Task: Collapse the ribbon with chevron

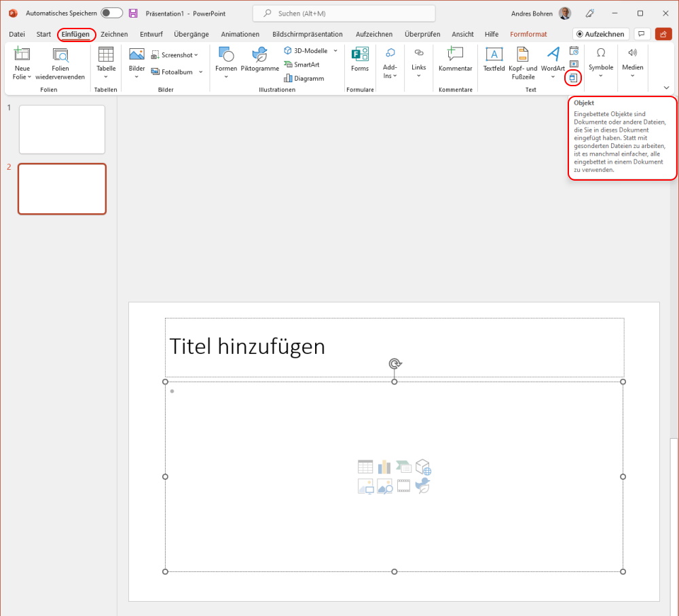Action: (x=666, y=88)
